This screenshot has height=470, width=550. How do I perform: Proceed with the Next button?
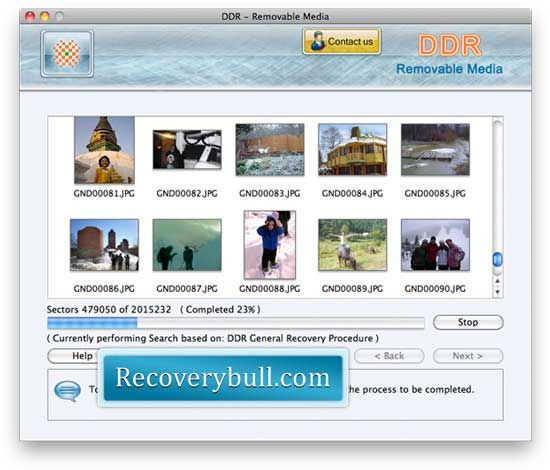(x=468, y=356)
